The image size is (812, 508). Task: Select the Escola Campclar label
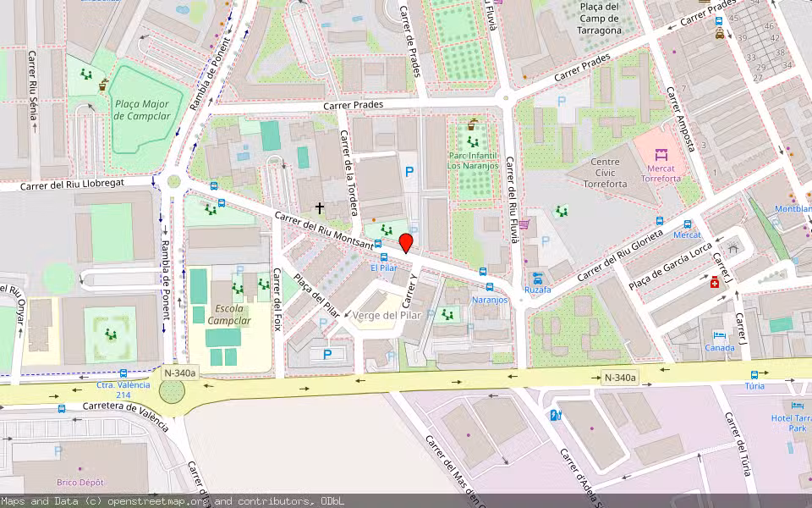click(229, 314)
